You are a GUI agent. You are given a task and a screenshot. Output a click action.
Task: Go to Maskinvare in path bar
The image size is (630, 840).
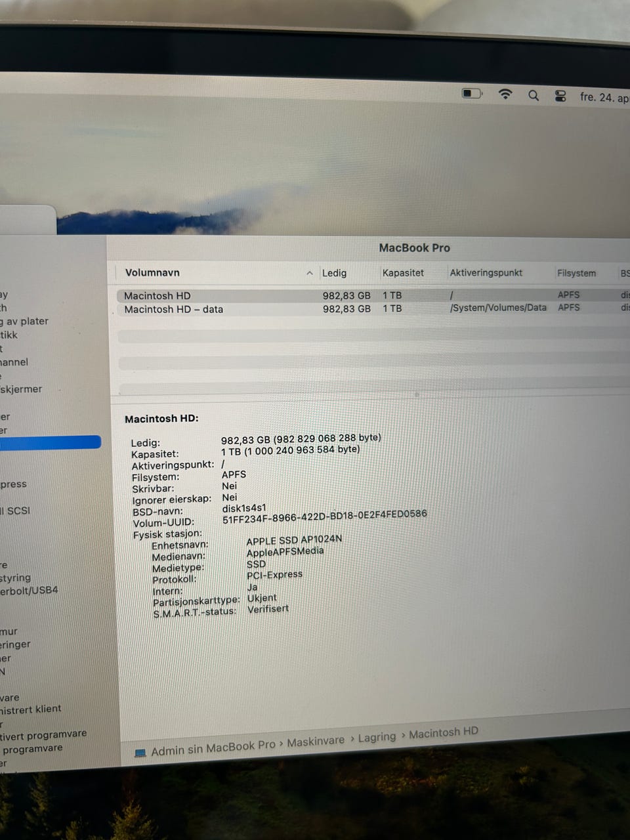(316, 741)
